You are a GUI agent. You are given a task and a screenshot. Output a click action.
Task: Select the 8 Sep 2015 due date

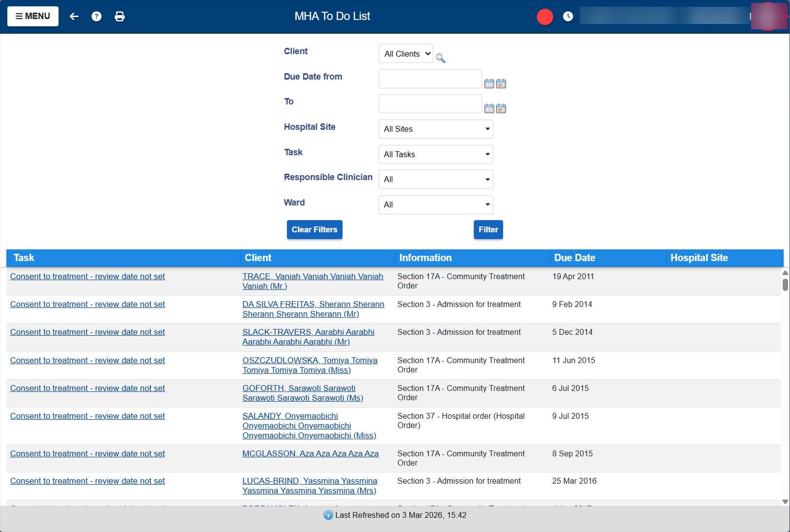click(572, 453)
